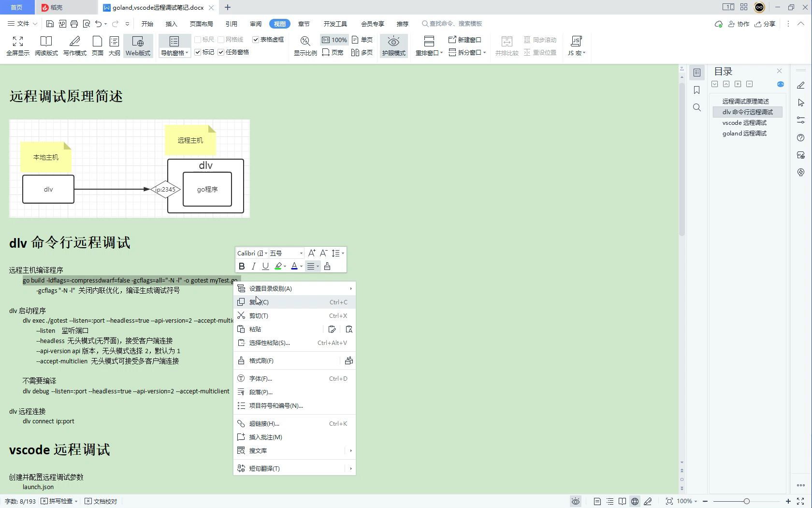Uncheck the task pane checkbox

(x=221, y=52)
